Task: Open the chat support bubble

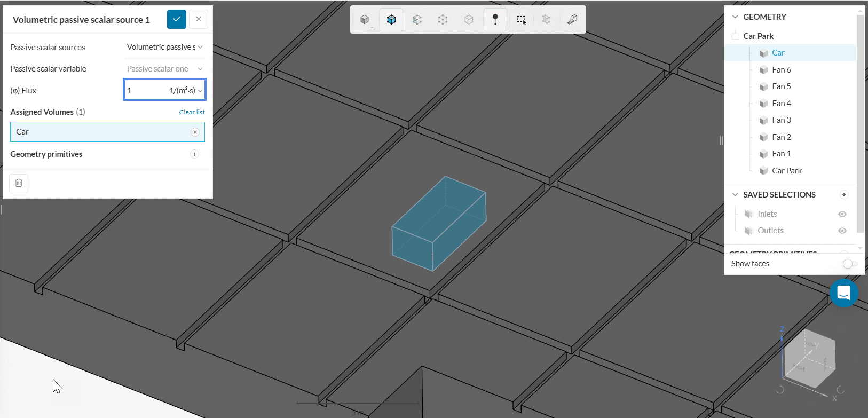Action: [843, 293]
